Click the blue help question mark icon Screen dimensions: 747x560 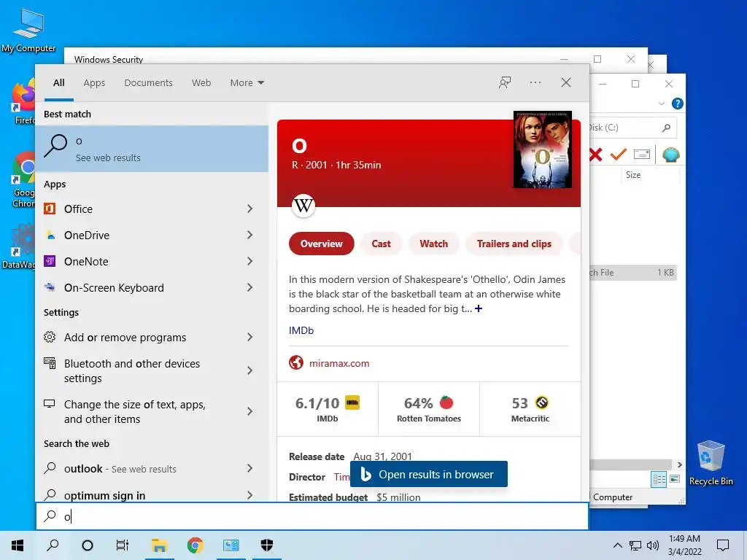pos(678,104)
